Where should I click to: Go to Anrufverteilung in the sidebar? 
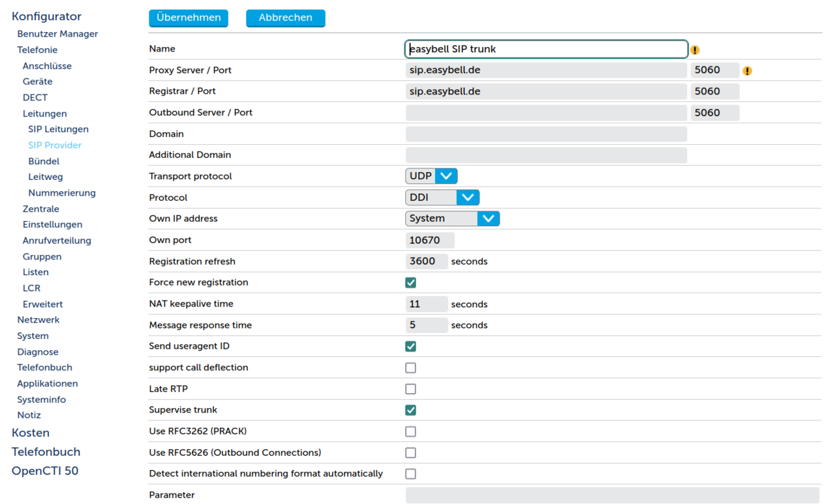[57, 241]
